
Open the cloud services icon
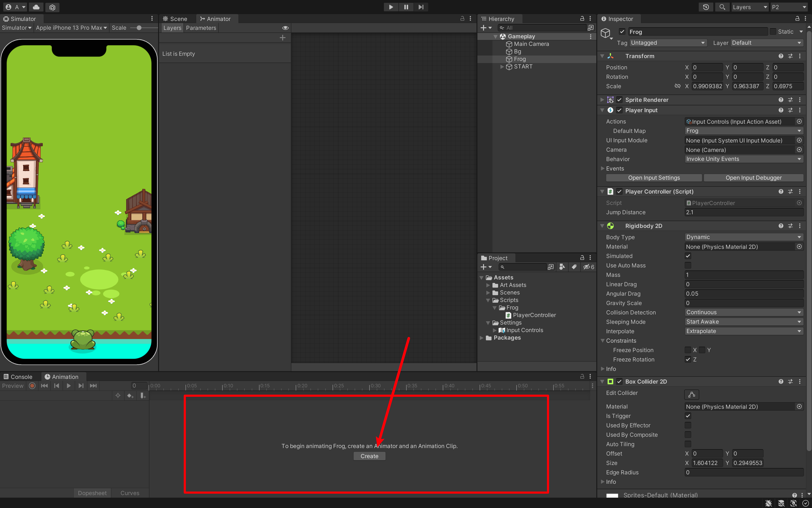[x=36, y=7]
